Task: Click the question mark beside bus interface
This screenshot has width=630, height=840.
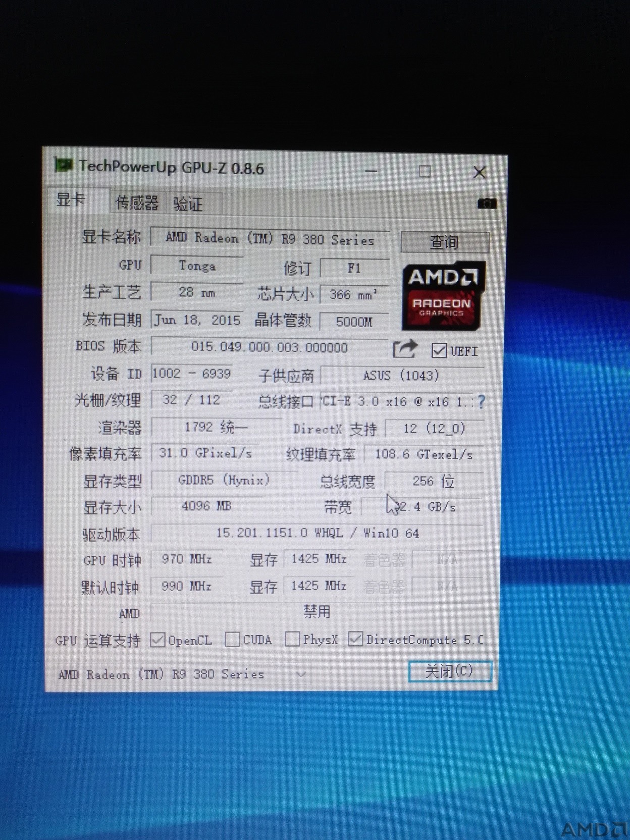Action: 481,402
